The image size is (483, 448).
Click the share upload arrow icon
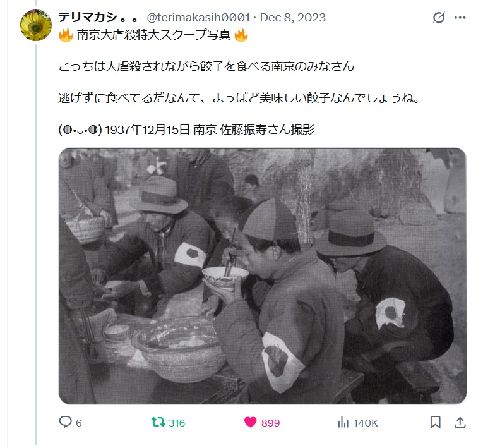pos(460,422)
